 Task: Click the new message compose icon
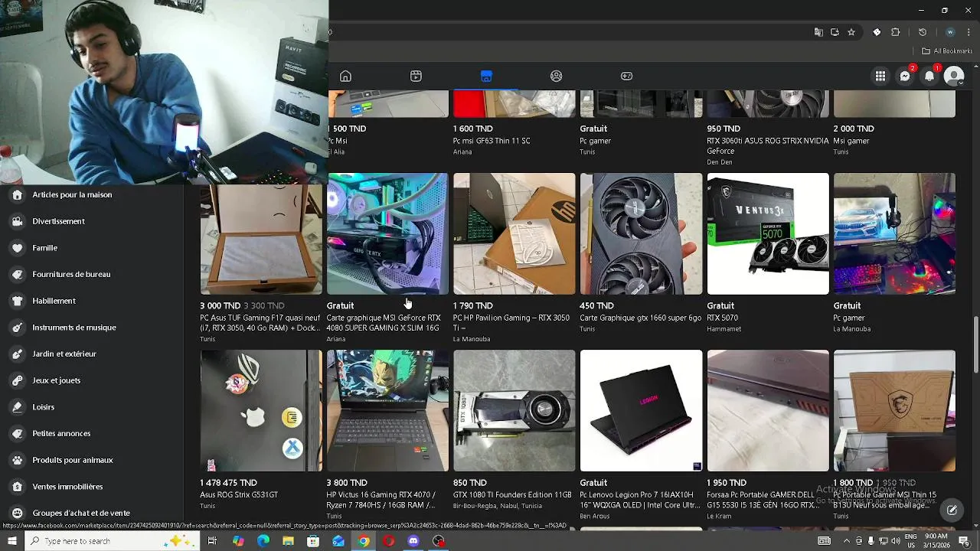tap(952, 510)
